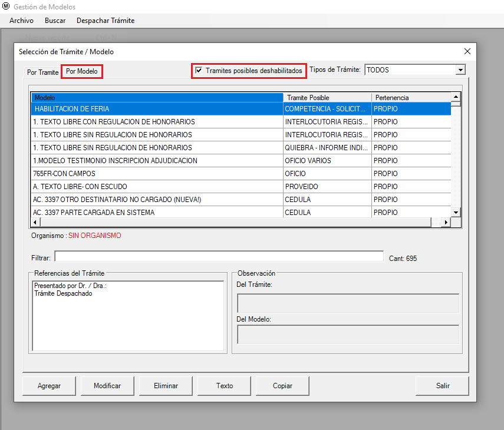504x430 pixels.
Task: Toggle Tramites posibles deshabilitados checkbox
Action: point(199,70)
